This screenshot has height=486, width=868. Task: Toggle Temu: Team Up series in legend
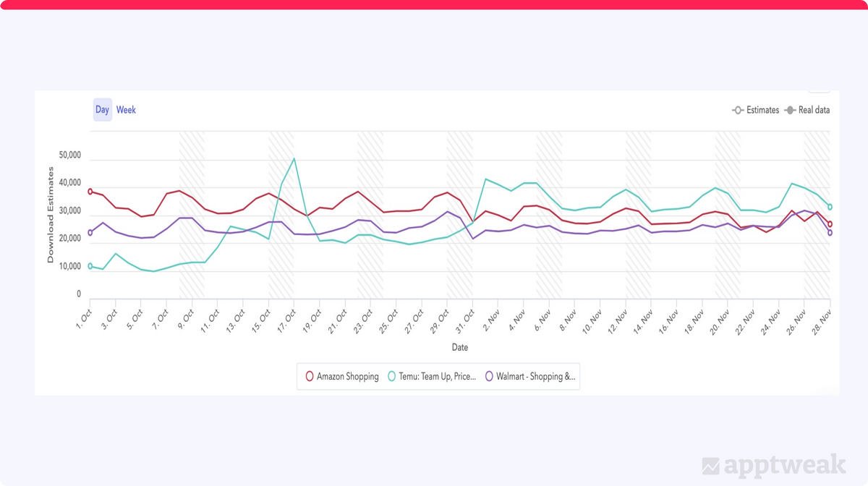[433, 376]
